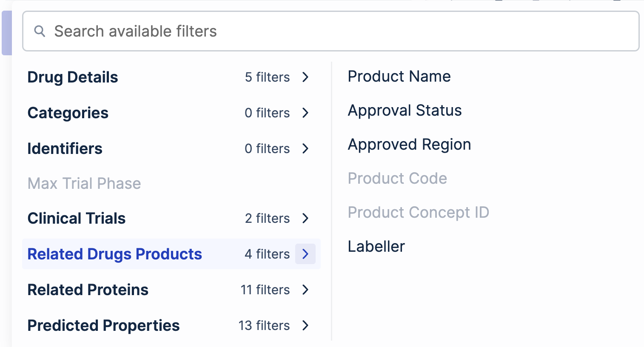The height and width of the screenshot is (347, 644).
Task: Select the Identifiers filter group
Action: [x=65, y=148]
